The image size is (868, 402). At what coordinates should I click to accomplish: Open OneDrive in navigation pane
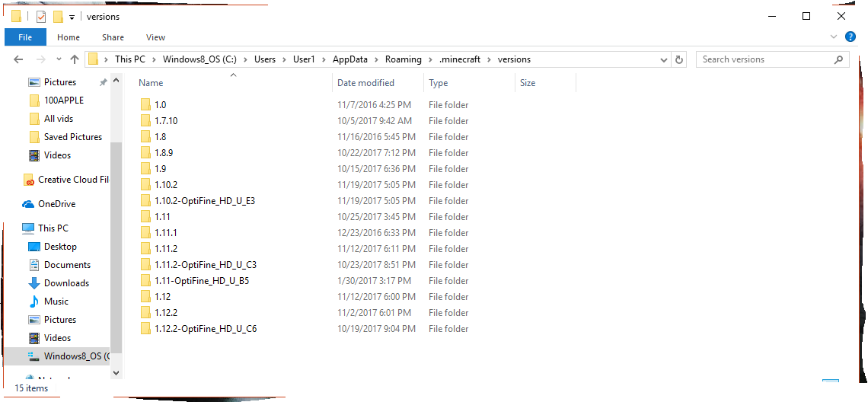click(x=56, y=204)
